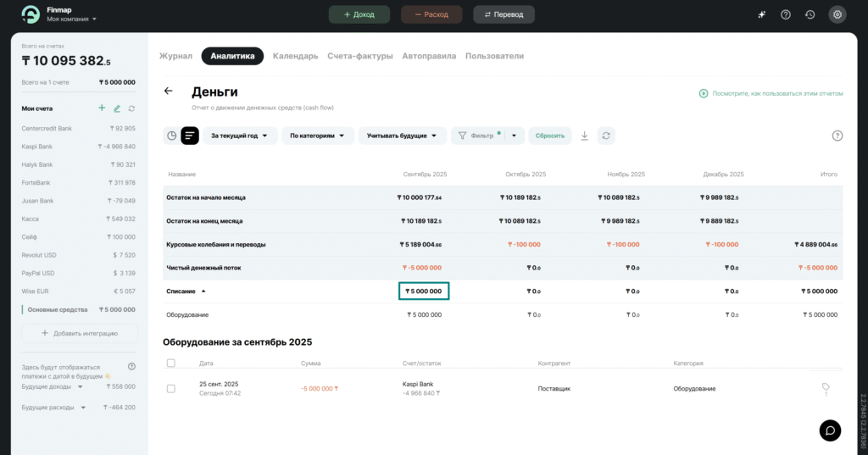
Task: Refresh the report with the sync icon
Action: [x=605, y=136]
